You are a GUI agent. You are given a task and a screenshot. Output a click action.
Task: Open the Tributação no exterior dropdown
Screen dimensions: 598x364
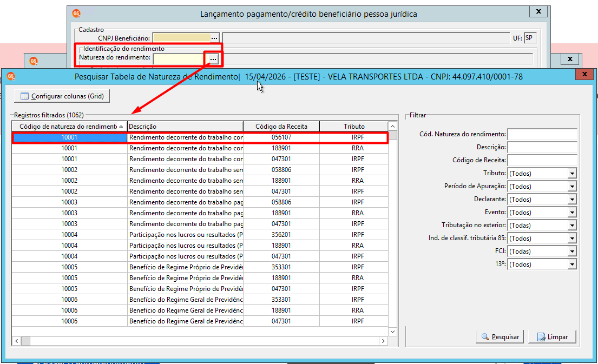point(572,225)
